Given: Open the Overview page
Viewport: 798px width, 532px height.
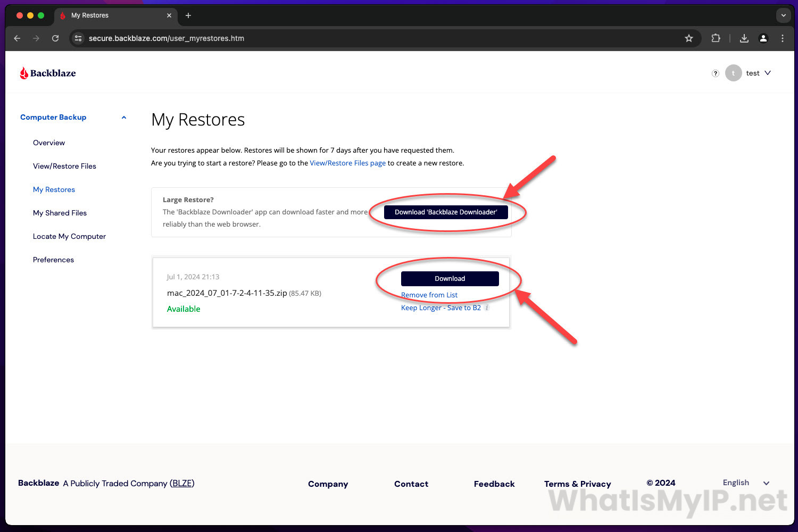Looking at the screenshot, I should click(x=49, y=143).
